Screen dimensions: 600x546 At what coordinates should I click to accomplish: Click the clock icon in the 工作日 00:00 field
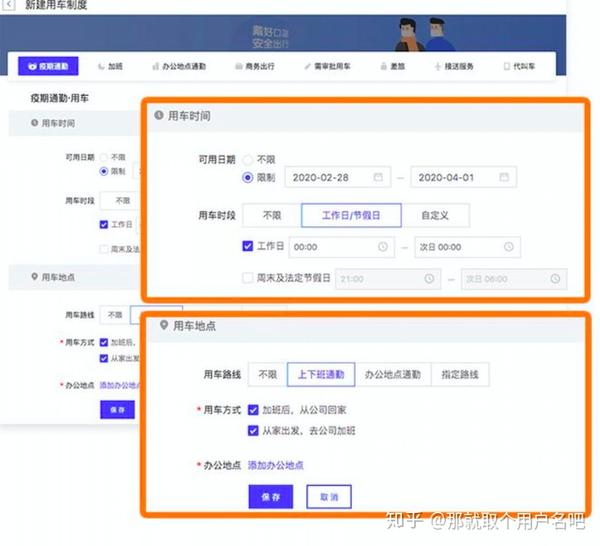pyautogui.click(x=383, y=246)
